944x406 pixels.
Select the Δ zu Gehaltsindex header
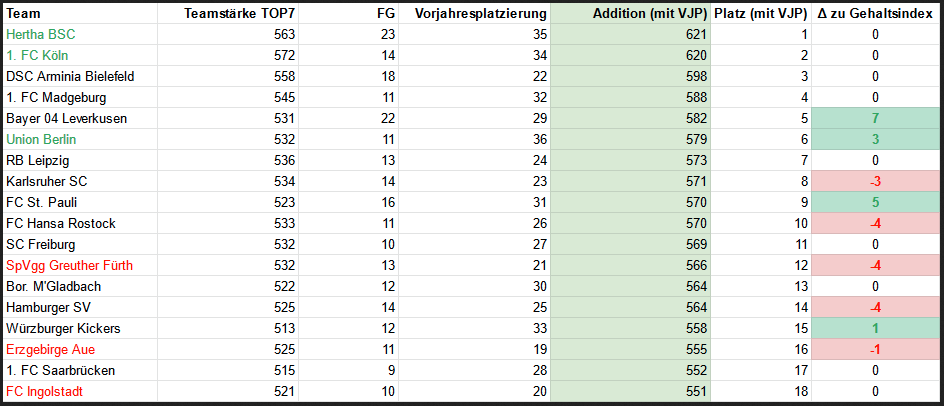pos(874,13)
